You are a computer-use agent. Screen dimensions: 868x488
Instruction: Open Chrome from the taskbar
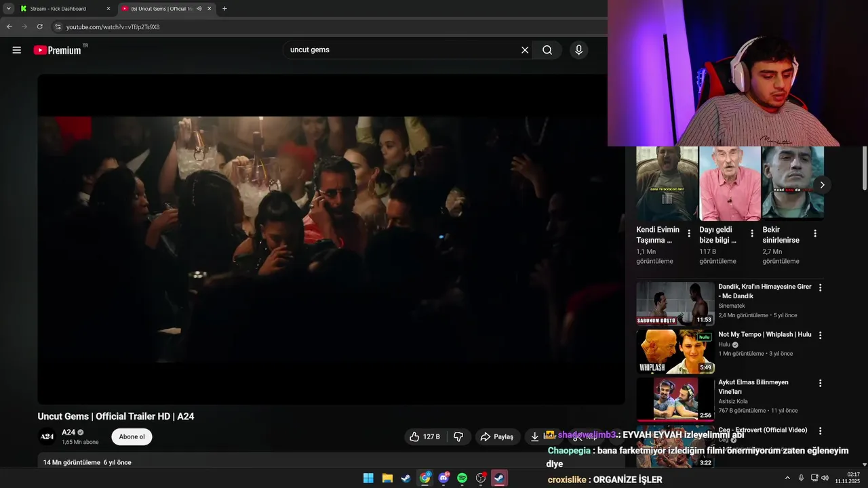tap(425, 478)
